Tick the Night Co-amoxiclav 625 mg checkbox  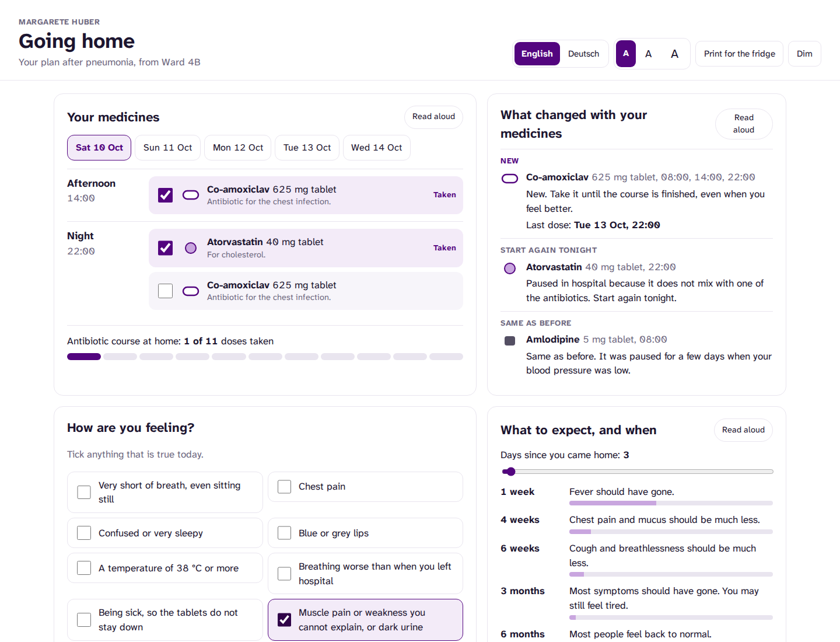(166, 291)
